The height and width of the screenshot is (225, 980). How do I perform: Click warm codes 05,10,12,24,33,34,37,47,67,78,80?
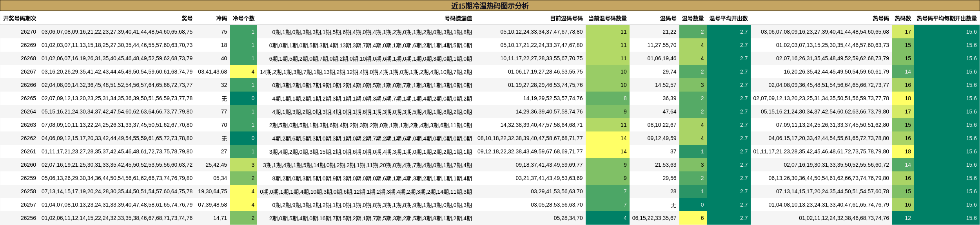541,32
